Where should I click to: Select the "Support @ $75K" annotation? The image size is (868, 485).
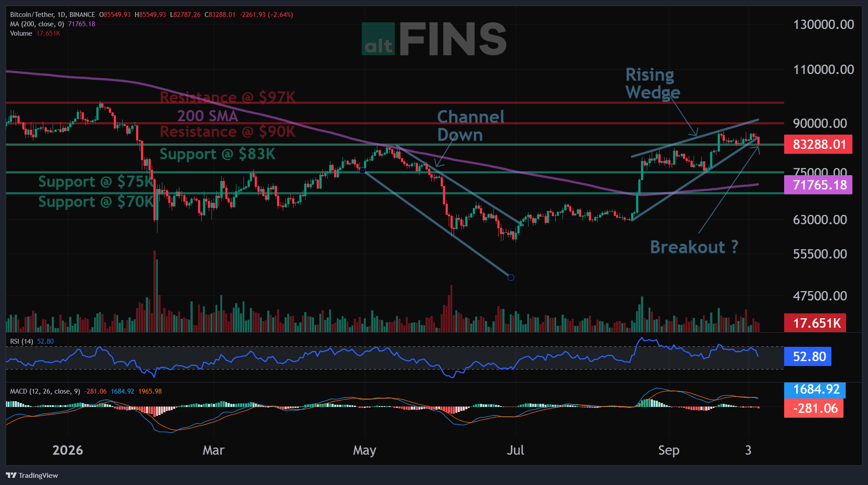pos(96,182)
